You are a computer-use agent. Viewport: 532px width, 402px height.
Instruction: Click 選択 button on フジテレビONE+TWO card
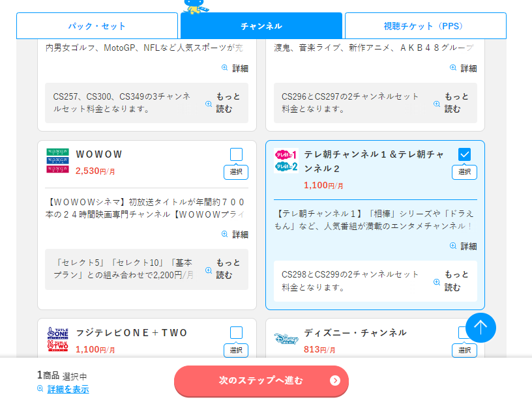(236, 350)
